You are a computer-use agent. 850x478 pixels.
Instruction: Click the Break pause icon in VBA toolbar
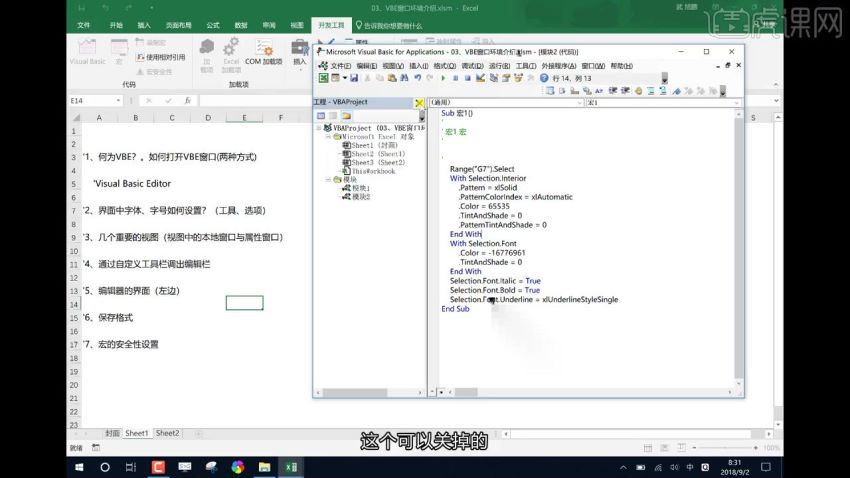tap(455, 78)
